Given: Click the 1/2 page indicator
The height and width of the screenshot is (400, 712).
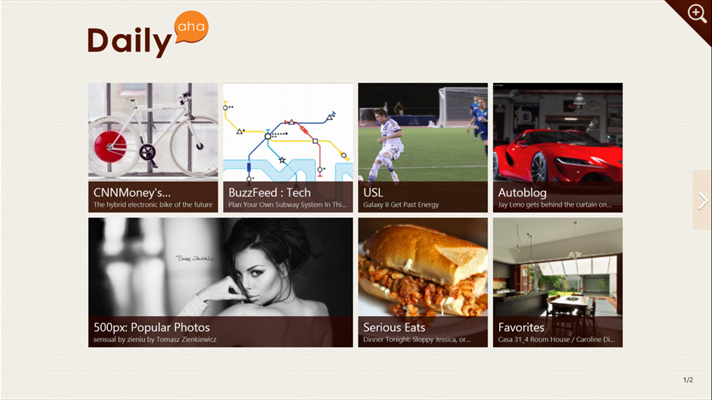Looking at the screenshot, I should point(688,380).
